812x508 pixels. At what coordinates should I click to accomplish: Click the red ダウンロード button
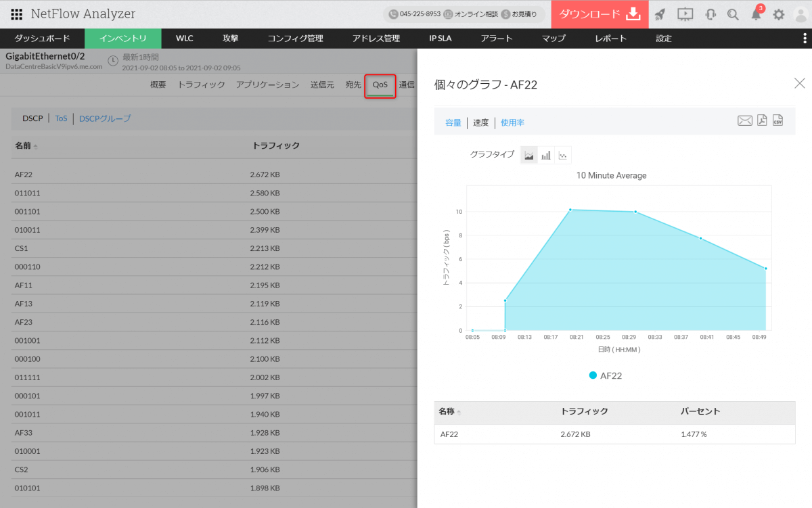(600, 14)
